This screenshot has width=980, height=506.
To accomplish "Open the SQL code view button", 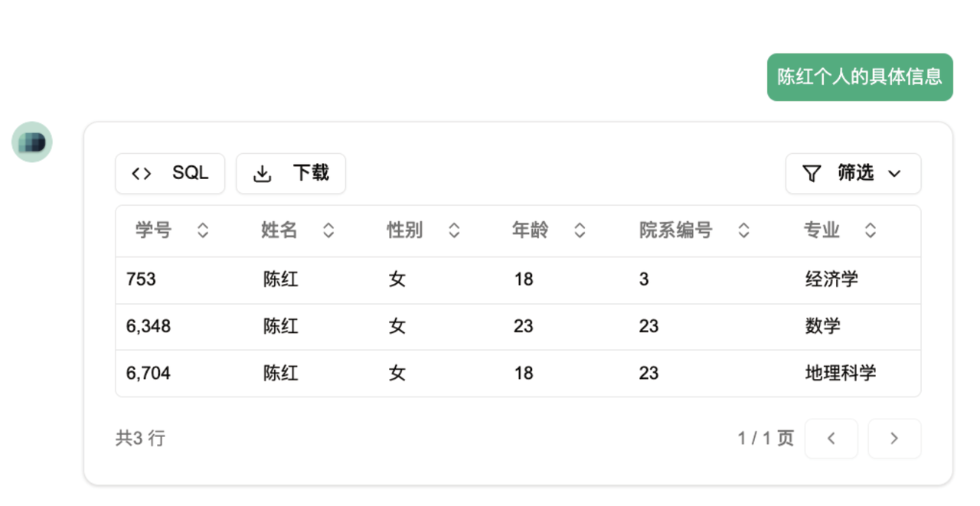I will (170, 174).
